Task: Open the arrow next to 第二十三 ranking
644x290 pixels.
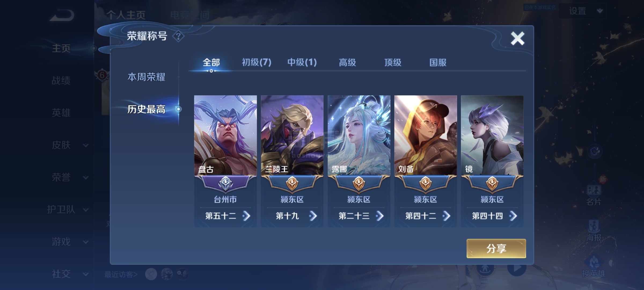Action: pos(380,216)
